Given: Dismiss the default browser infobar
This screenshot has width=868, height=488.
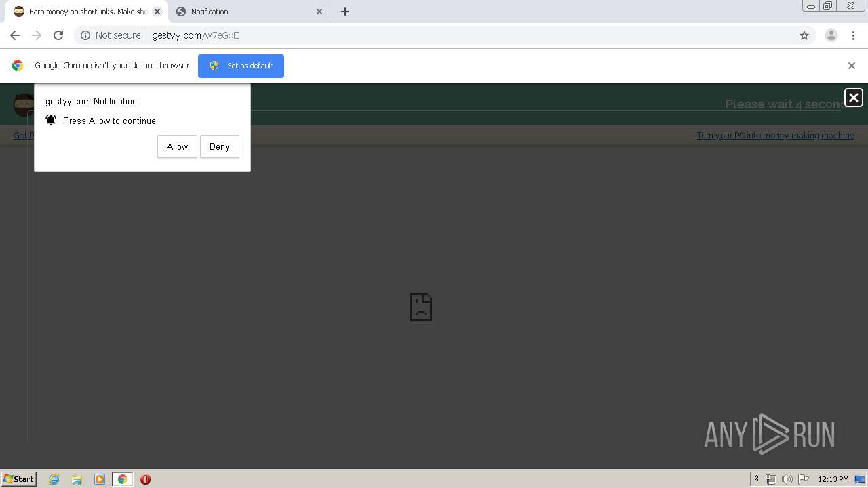Looking at the screenshot, I should pyautogui.click(x=852, y=66).
